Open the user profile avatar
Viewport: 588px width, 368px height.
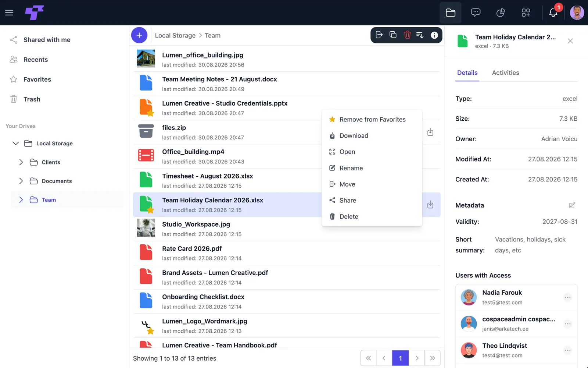(x=577, y=13)
